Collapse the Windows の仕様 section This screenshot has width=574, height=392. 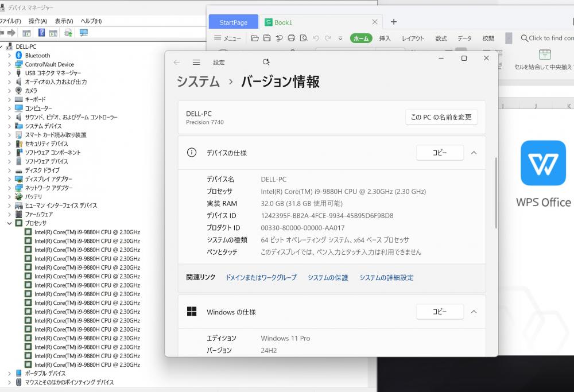[x=474, y=312]
